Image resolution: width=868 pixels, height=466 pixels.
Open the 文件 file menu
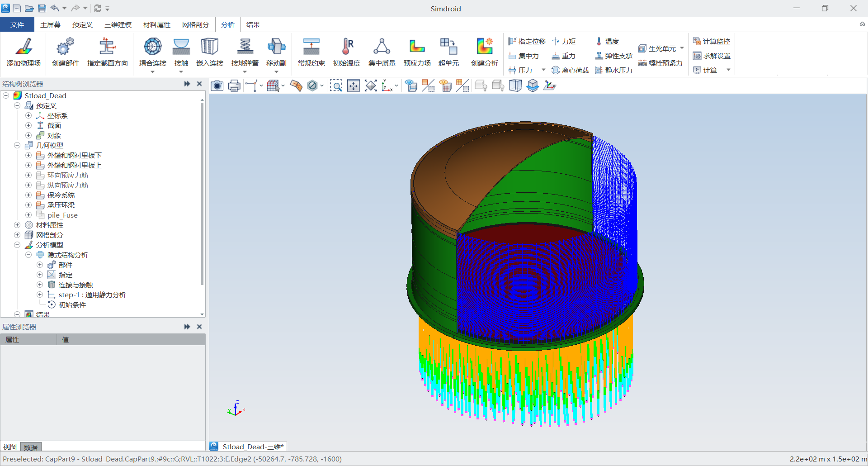point(17,24)
